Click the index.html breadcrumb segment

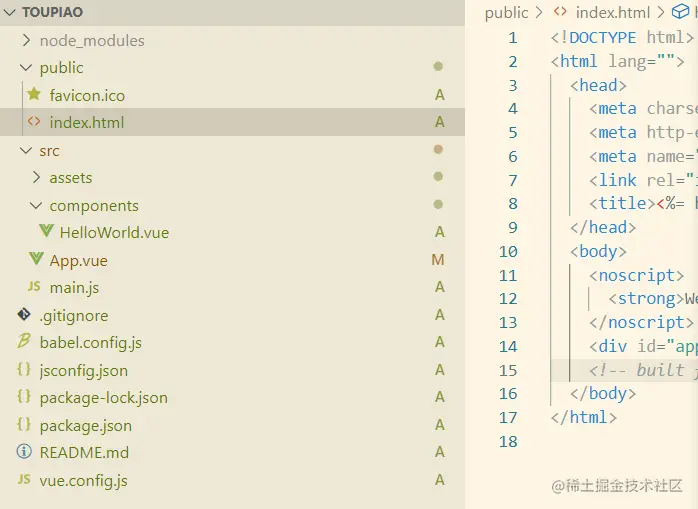coord(613,12)
